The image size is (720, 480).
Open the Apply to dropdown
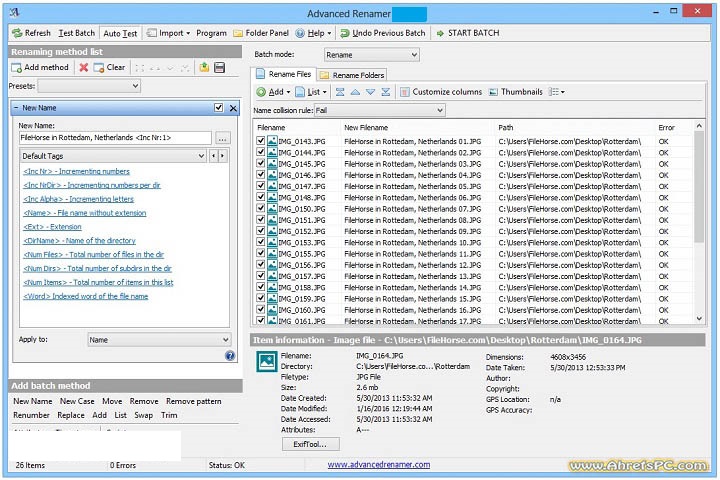pyautogui.click(x=159, y=340)
